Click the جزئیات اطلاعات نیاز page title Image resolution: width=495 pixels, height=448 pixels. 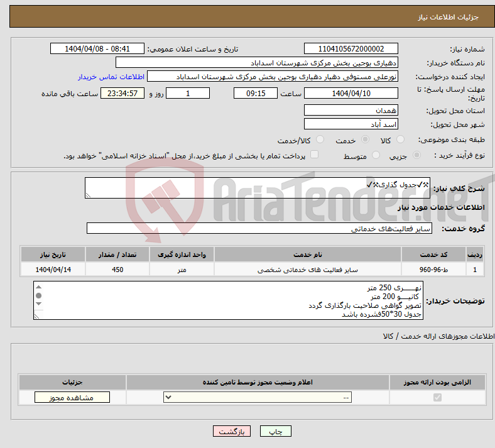click(449, 17)
